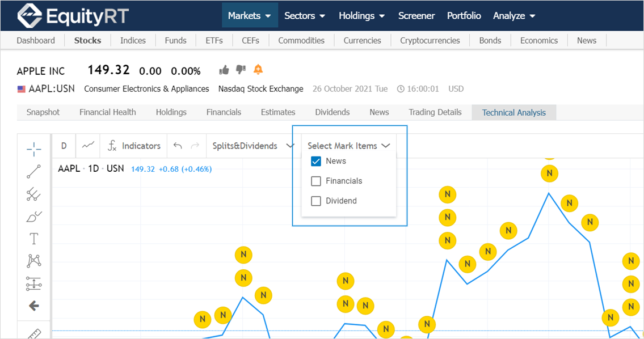The image size is (644, 339).
Task: Click the back arrow tool icon
Action: (33, 306)
